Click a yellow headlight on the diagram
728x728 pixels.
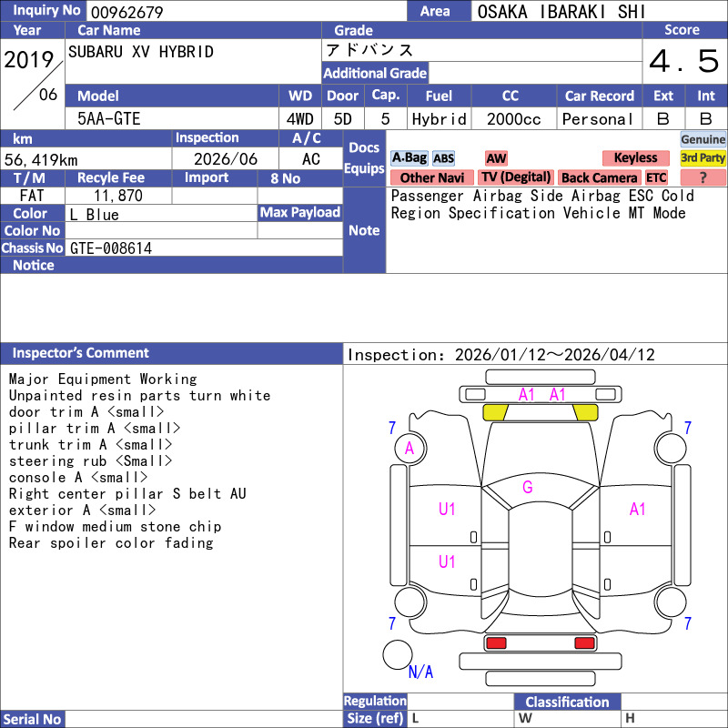pos(495,412)
